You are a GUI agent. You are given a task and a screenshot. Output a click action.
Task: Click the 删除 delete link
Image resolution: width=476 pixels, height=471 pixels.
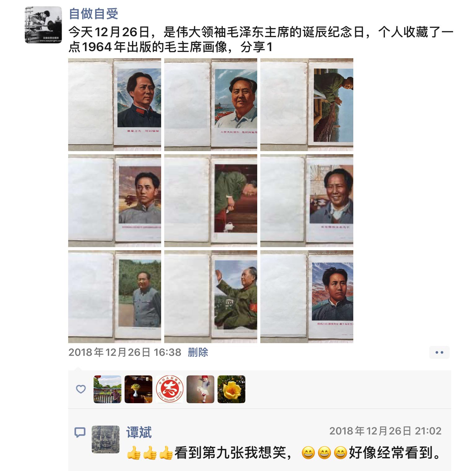click(198, 352)
